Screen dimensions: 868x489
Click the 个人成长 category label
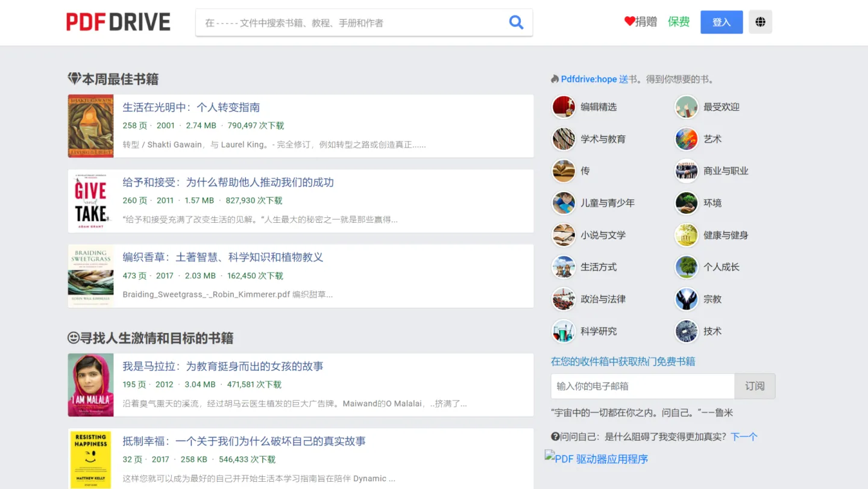pos(722,267)
